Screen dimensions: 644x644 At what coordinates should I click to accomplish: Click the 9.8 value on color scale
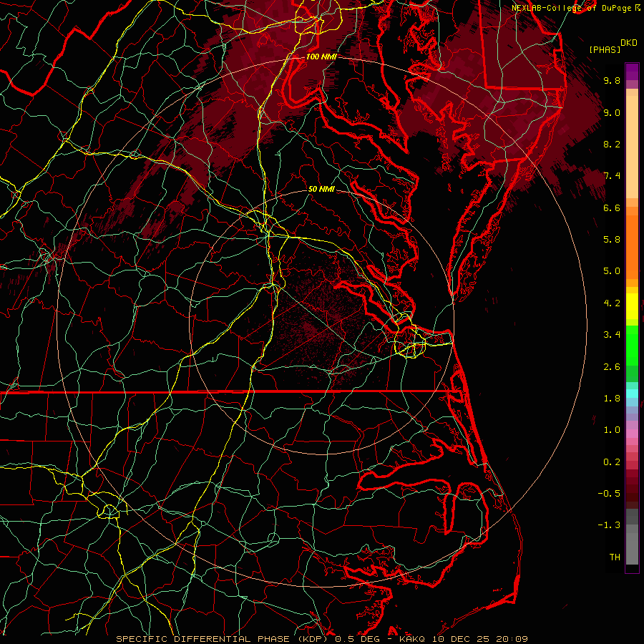point(612,81)
